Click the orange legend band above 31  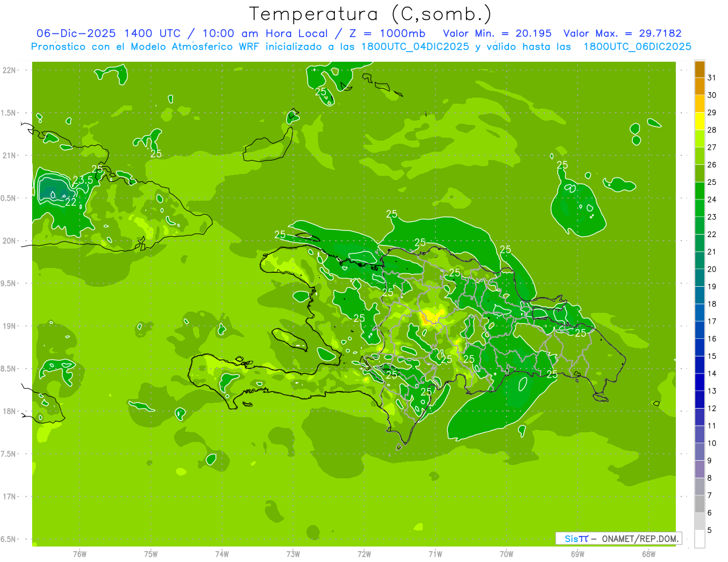coord(699,69)
